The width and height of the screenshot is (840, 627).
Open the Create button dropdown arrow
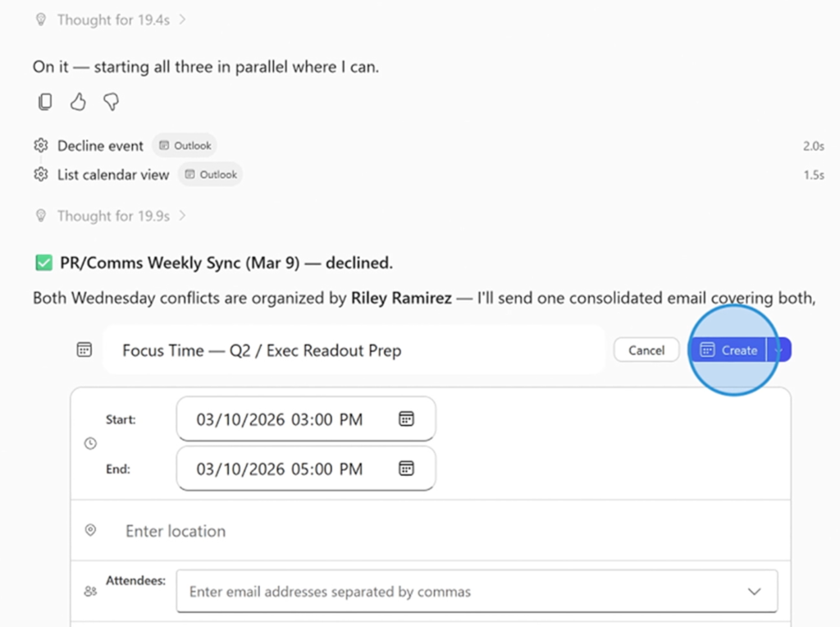pyautogui.click(x=779, y=350)
